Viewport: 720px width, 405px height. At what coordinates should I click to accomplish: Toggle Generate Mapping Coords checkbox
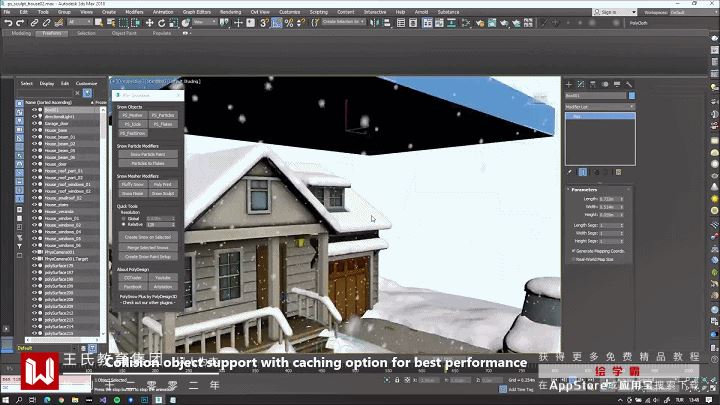coord(574,251)
